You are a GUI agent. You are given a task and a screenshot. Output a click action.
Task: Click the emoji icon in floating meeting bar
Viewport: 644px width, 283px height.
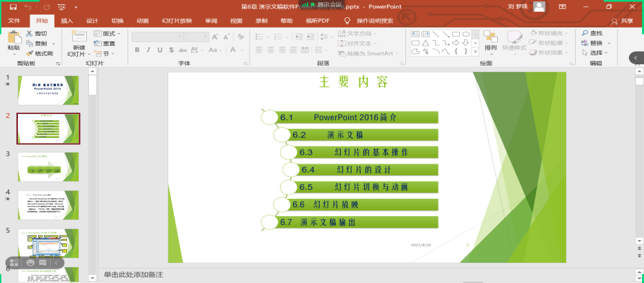point(30,262)
